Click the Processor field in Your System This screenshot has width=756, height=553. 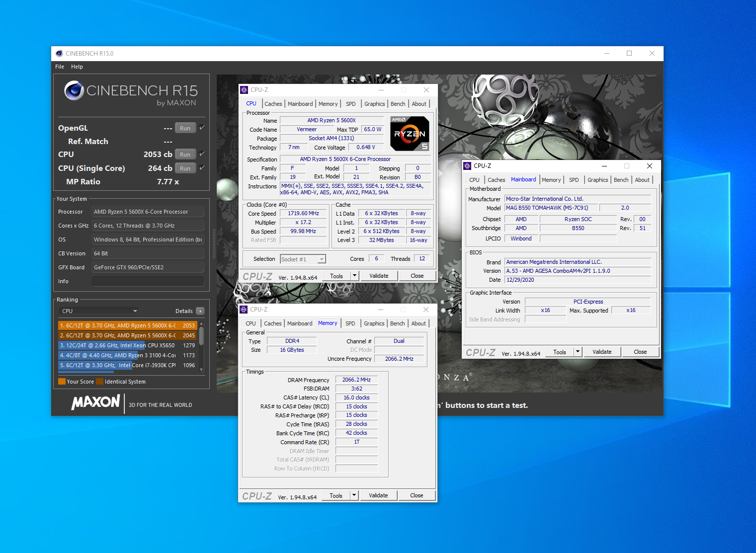(x=148, y=212)
